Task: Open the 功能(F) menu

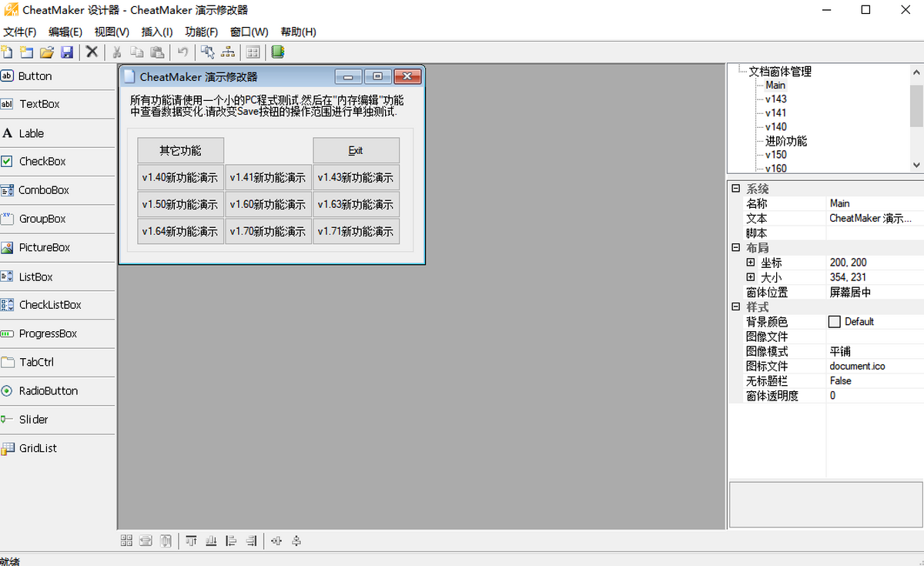Action: pos(202,32)
